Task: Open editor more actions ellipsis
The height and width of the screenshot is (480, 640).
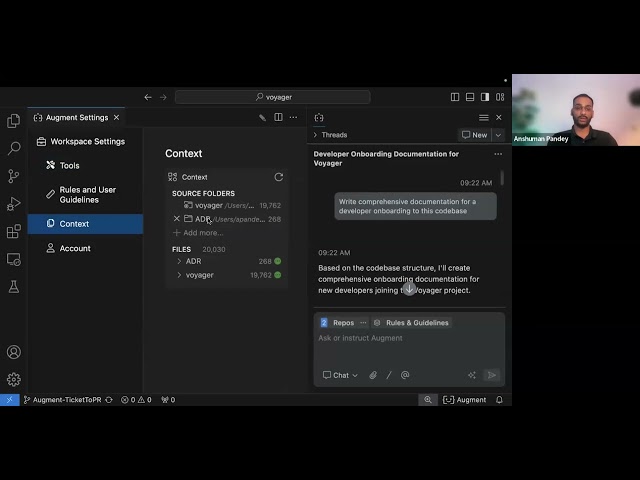Action: (293, 117)
